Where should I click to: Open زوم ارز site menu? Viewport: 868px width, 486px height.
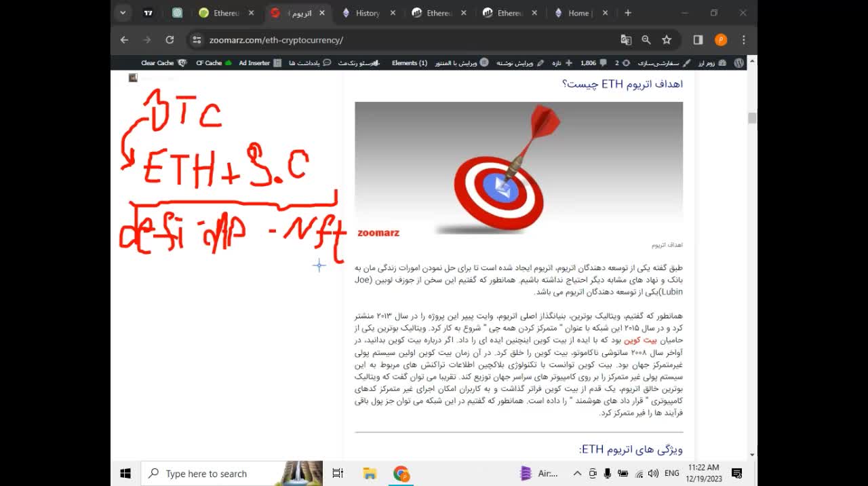tap(711, 62)
